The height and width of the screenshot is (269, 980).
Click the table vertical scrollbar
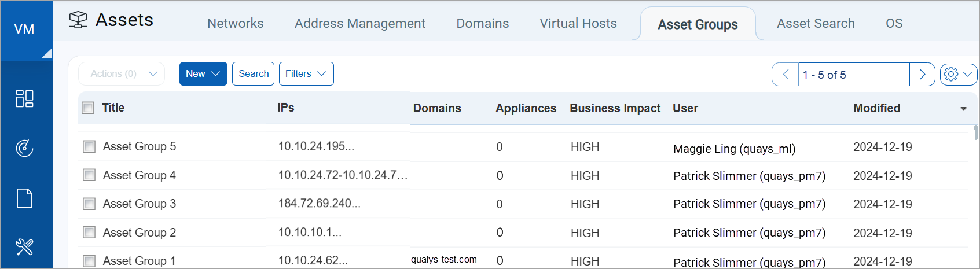pos(976,132)
